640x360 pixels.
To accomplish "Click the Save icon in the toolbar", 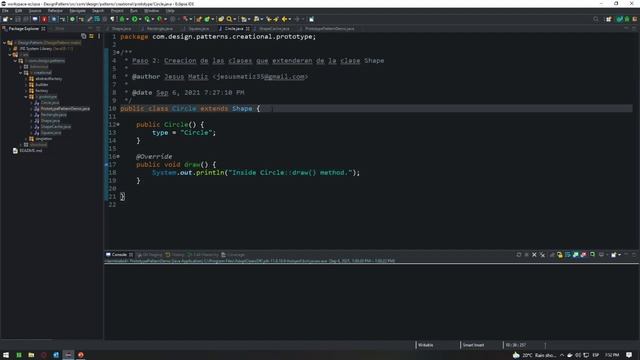I will point(18,19).
